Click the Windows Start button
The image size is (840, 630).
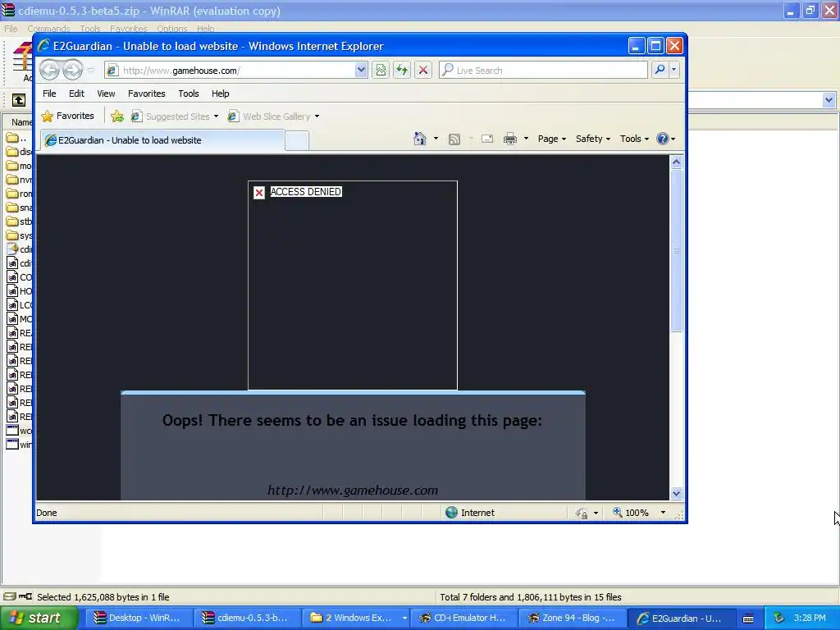pyautogui.click(x=39, y=618)
